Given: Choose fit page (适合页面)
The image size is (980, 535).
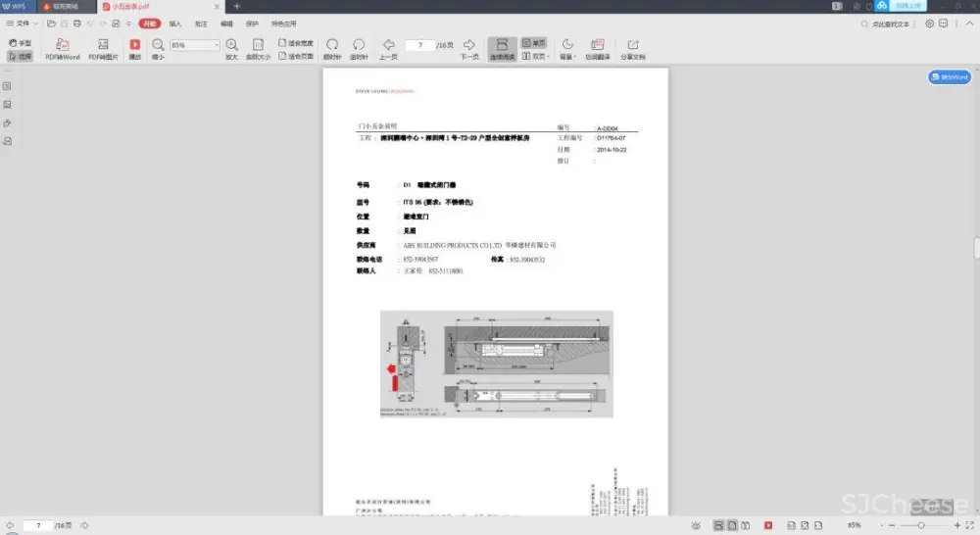Looking at the screenshot, I should click(296, 56).
